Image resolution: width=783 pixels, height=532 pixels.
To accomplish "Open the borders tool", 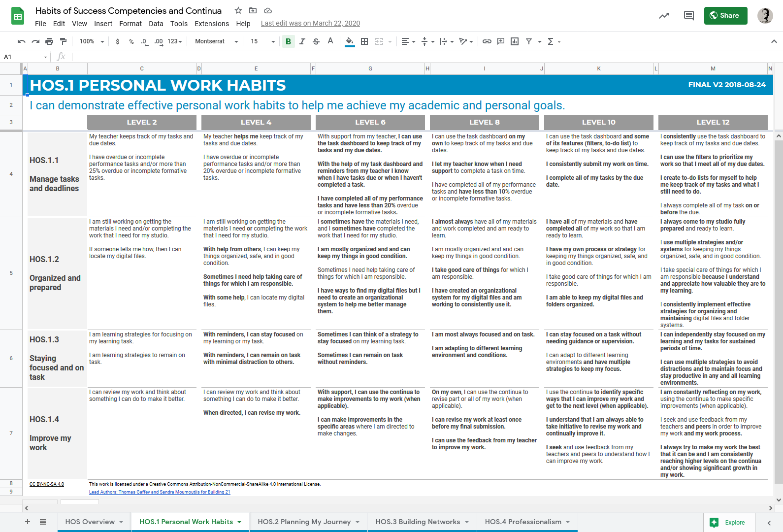I will (364, 41).
